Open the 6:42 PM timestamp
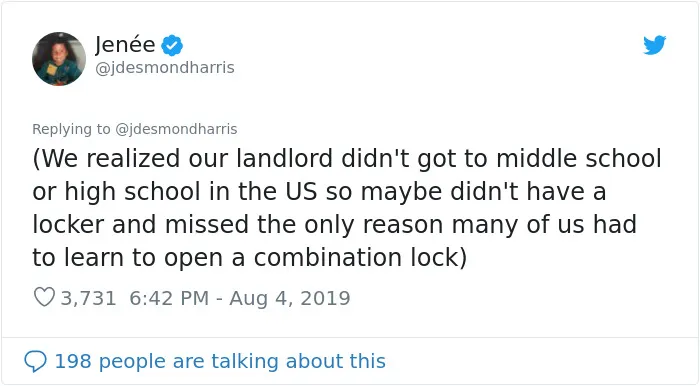Viewport: 700px width, 386px height. (x=169, y=298)
